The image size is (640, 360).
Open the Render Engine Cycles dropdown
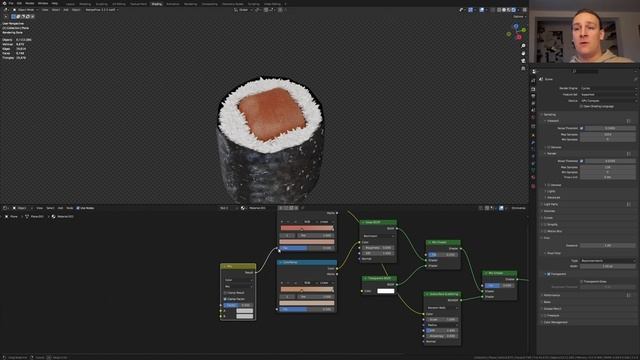click(x=608, y=88)
